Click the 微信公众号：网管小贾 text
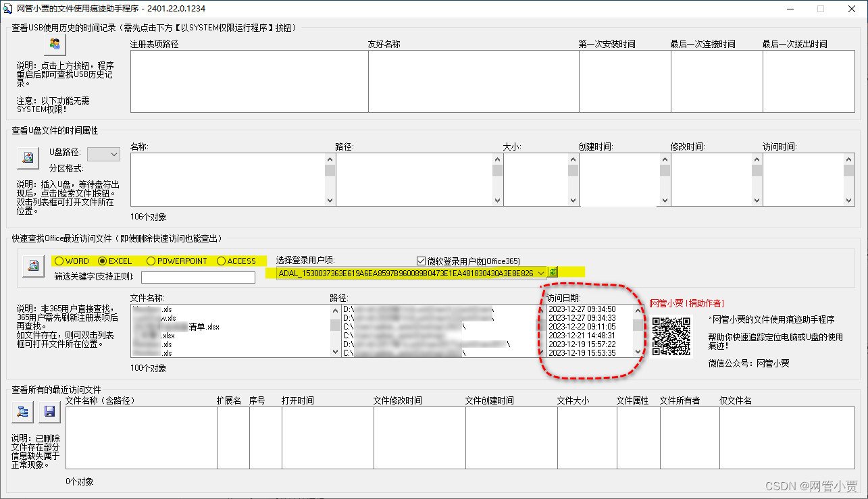 [x=748, y=363]
